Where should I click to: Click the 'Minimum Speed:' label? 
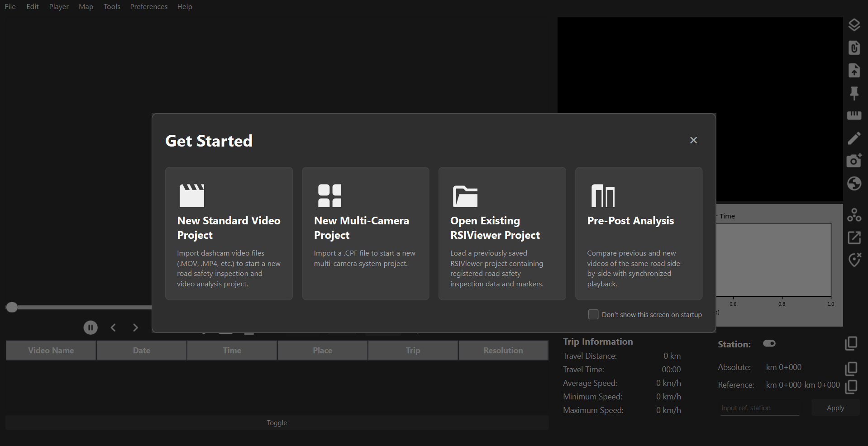(592, 397)
